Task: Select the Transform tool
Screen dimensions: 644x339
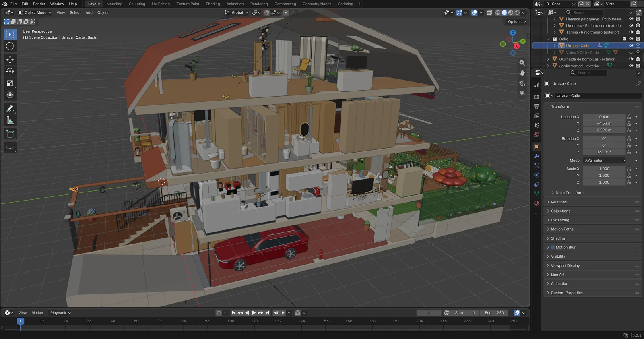Action: point(10,95)
